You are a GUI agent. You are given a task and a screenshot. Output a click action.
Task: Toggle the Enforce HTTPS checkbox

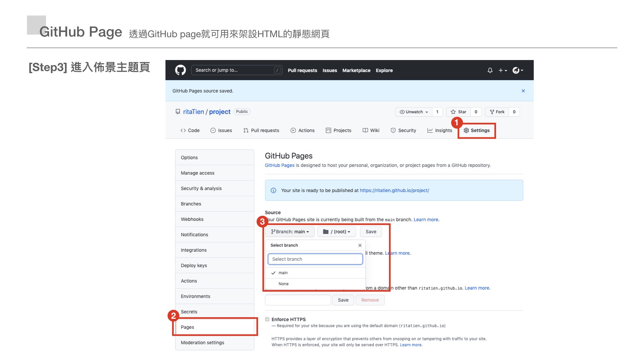[267, 319]
